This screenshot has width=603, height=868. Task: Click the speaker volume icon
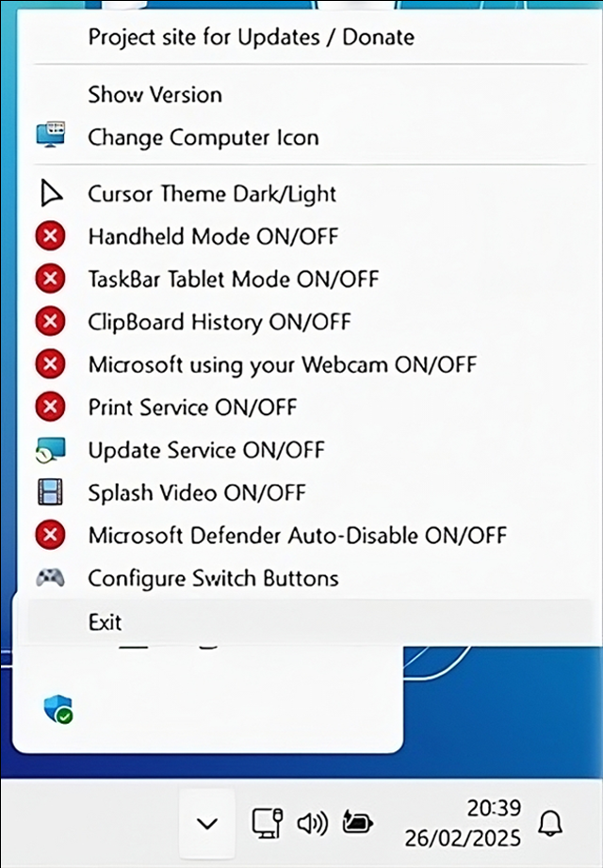coord(312,823)
